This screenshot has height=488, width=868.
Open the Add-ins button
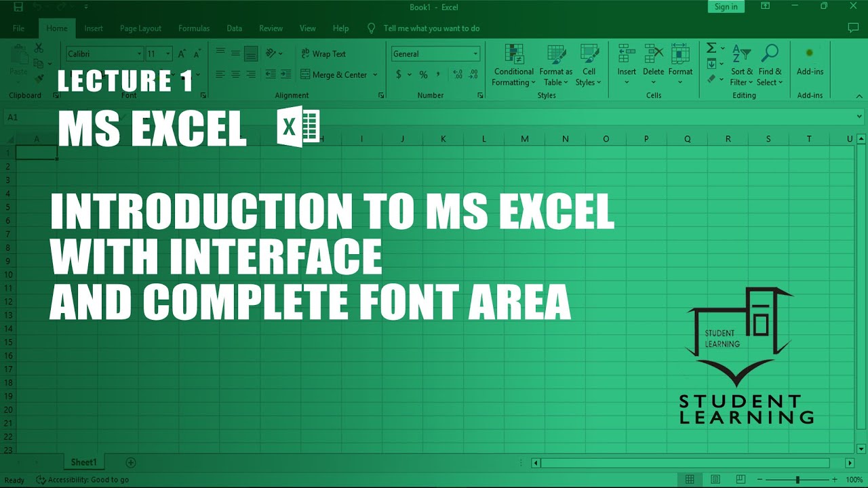pyautogui.click(x=810, y=61)
